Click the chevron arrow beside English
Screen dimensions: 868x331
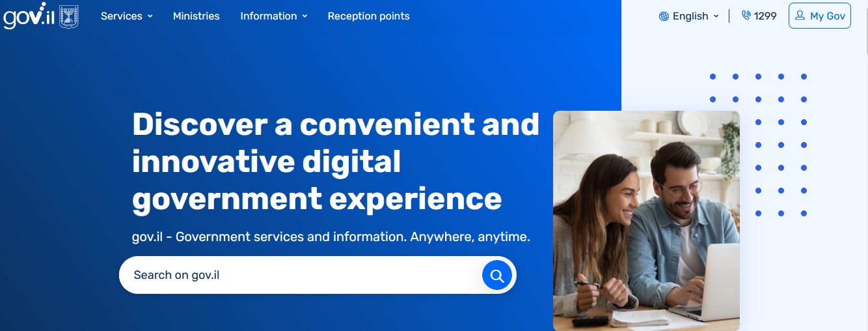[716, 16]
